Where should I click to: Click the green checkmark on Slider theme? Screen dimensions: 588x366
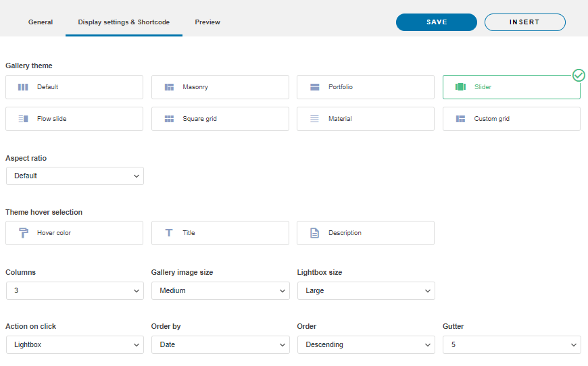[579, 75]
